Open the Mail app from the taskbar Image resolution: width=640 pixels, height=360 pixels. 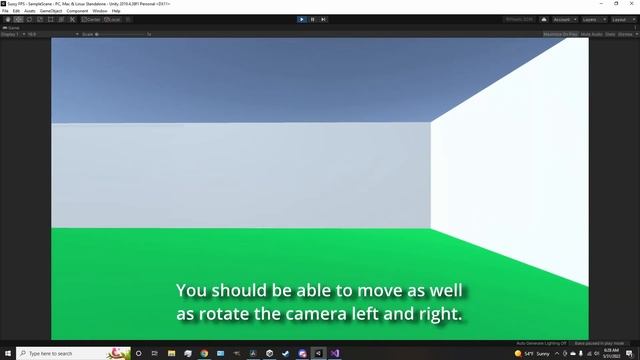click(220, 353)
